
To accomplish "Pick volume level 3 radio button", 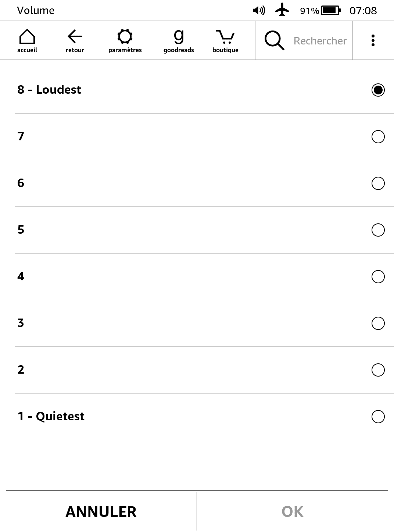I will click(378, 323).
